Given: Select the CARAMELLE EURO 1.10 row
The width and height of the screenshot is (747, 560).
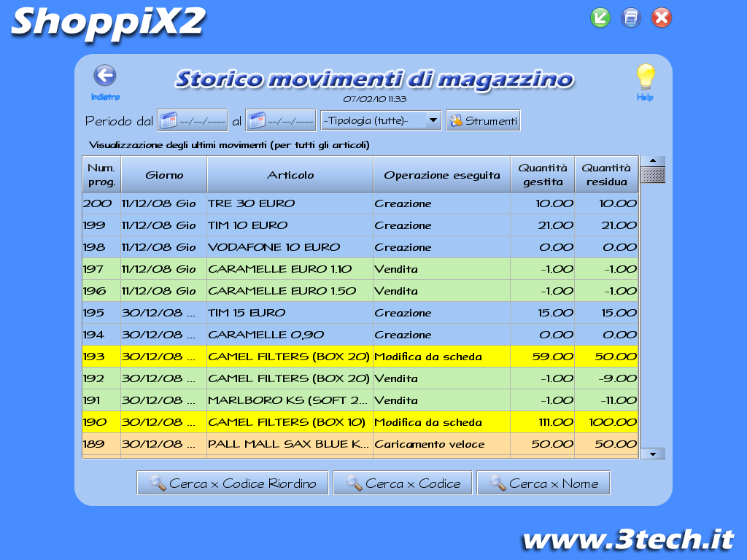Looking at the screenshot, I should click(360, 269).
